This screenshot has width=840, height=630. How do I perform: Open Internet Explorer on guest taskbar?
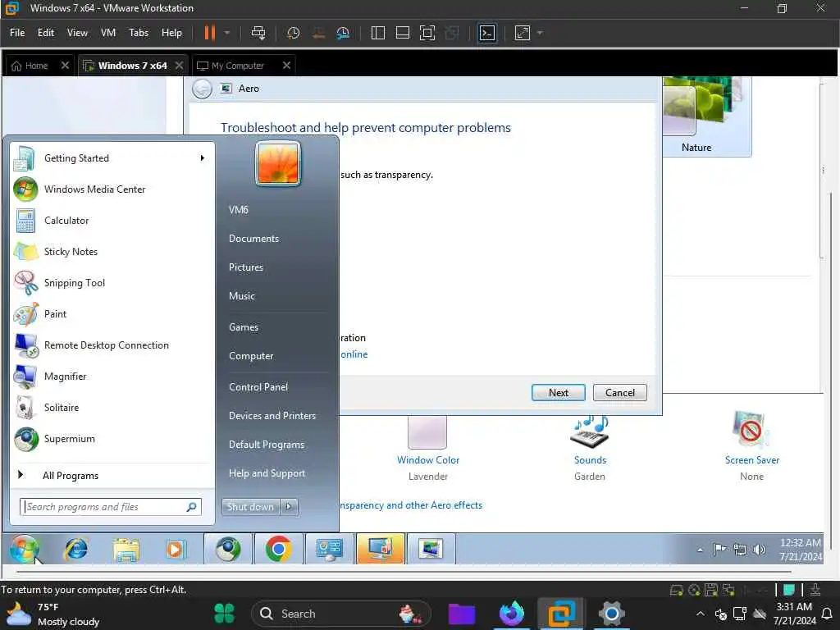76,549
